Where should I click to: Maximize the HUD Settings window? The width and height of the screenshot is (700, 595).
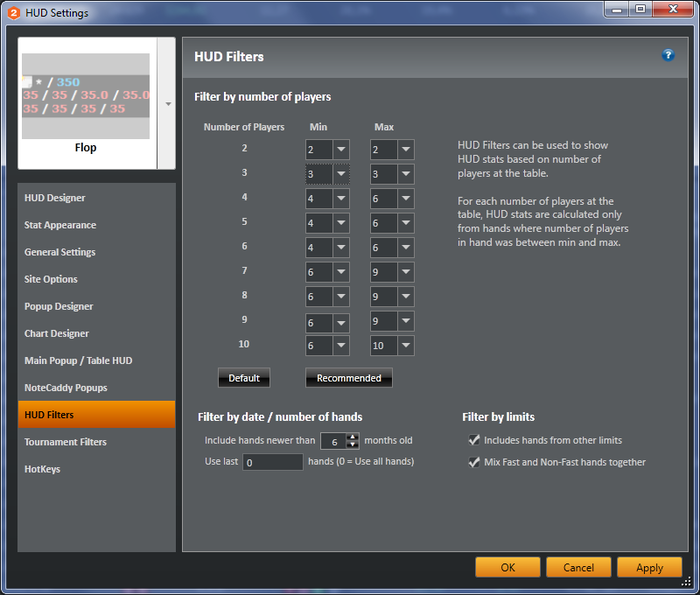tap(641, 9)
